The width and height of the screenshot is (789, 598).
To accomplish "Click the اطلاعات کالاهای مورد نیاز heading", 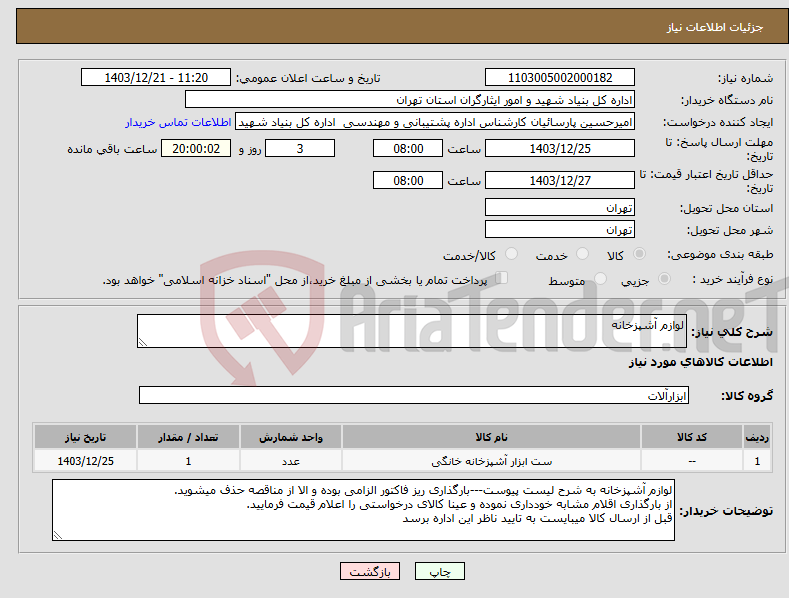I will pos(700,362).
